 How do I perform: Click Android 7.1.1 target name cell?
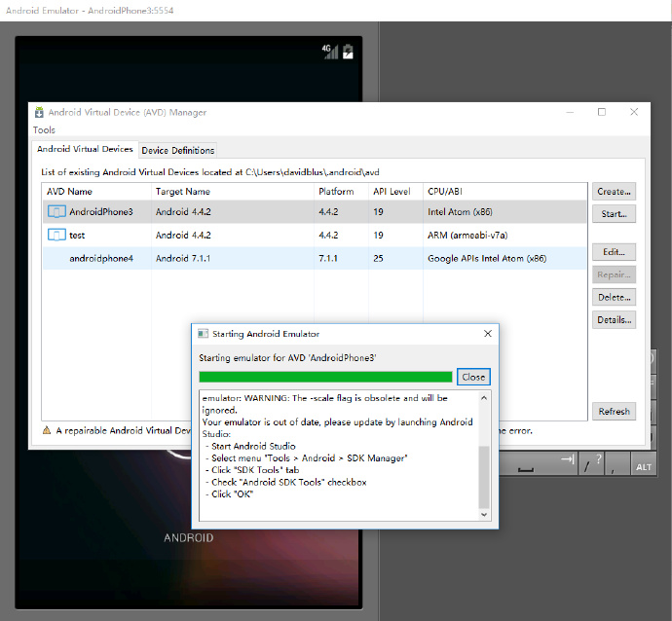tap(183, 258)
